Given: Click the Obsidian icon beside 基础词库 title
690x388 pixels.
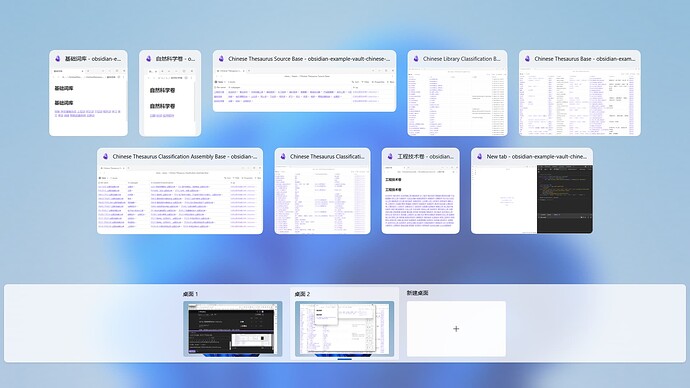Looking at the screenshot, I should 58,59.
